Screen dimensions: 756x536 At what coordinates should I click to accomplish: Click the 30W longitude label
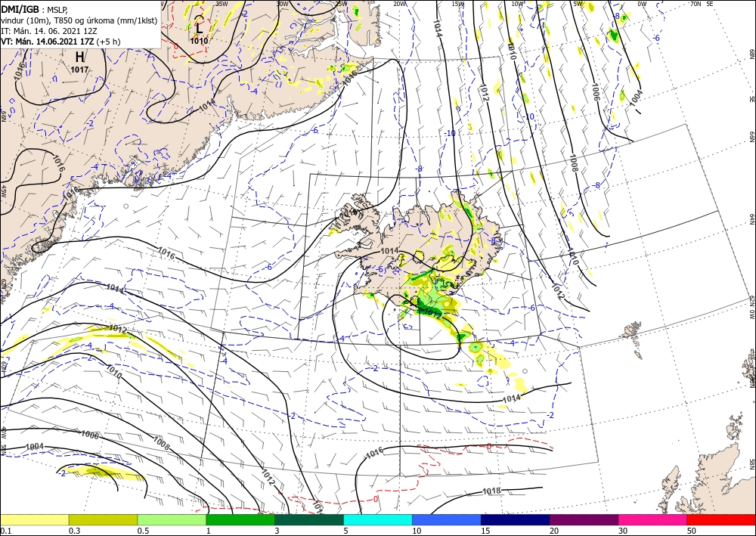click(282, 4)
